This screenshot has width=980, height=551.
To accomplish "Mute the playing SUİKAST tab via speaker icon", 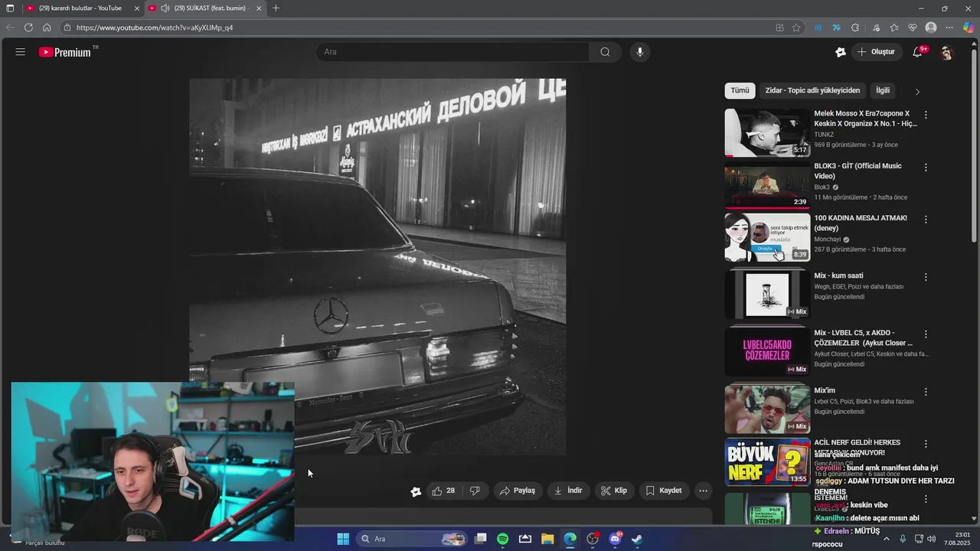I will pos(165,8).
